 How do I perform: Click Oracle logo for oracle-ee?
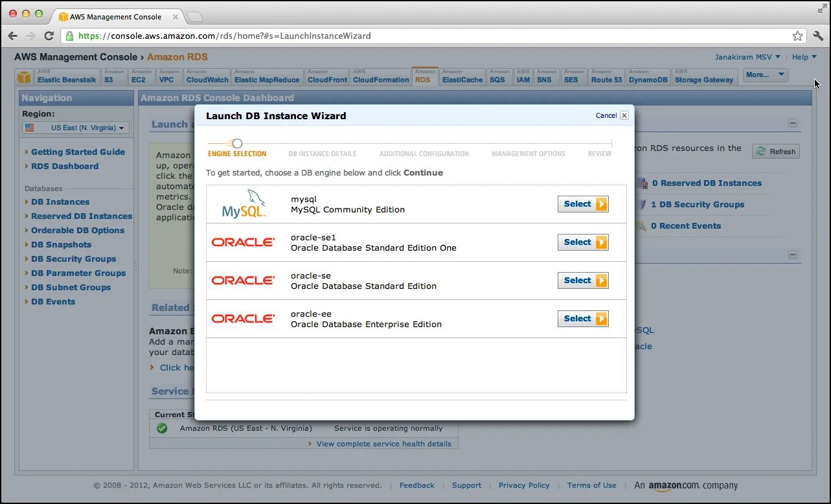click(x=244, y=318)
